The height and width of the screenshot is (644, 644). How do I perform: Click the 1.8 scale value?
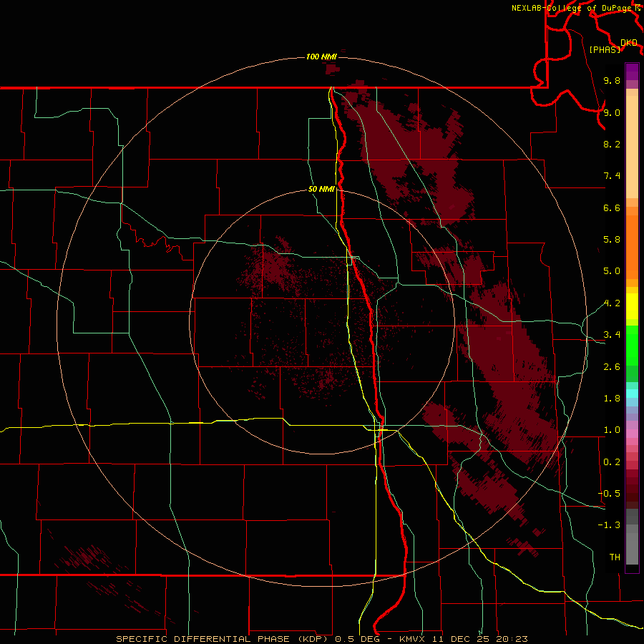(612, 399)
